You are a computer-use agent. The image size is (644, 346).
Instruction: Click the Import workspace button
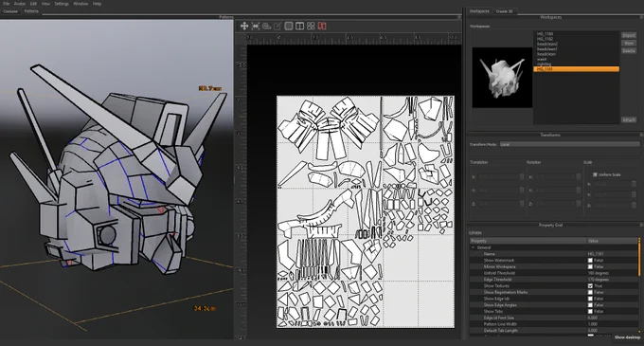[x=629, y=35]
